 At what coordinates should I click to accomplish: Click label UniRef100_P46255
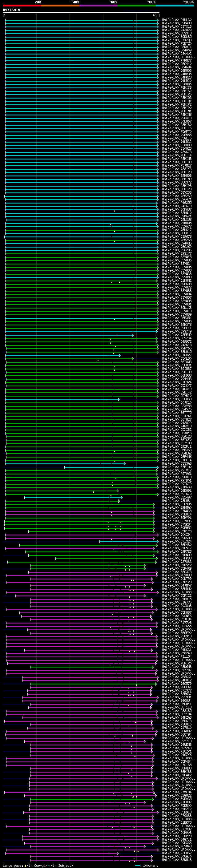[x=177, y=203]
